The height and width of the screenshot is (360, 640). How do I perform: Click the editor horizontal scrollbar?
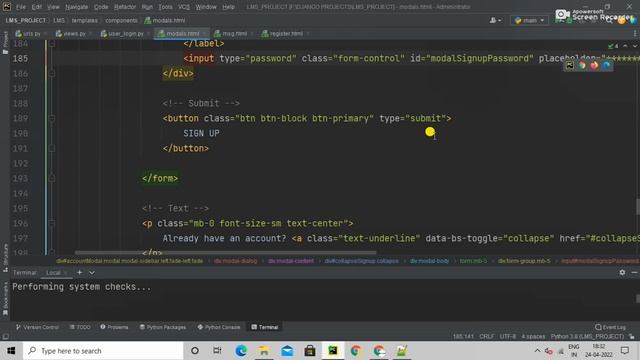225,253
